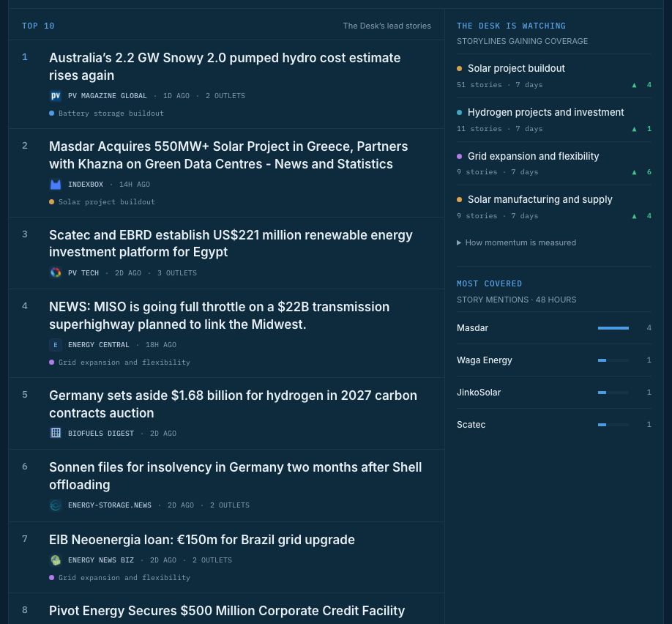Click the Energy-Storage.News source logo

56,505
